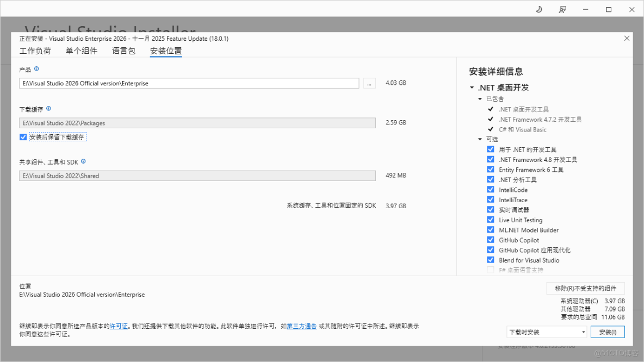Collapse the .NET 桌面开发 section

(471, 87)
